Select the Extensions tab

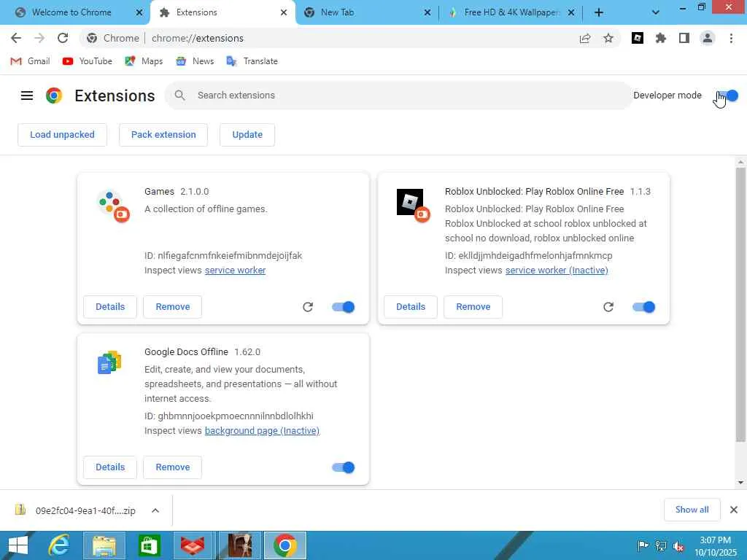pyautogui.click(x=223, y=12)
